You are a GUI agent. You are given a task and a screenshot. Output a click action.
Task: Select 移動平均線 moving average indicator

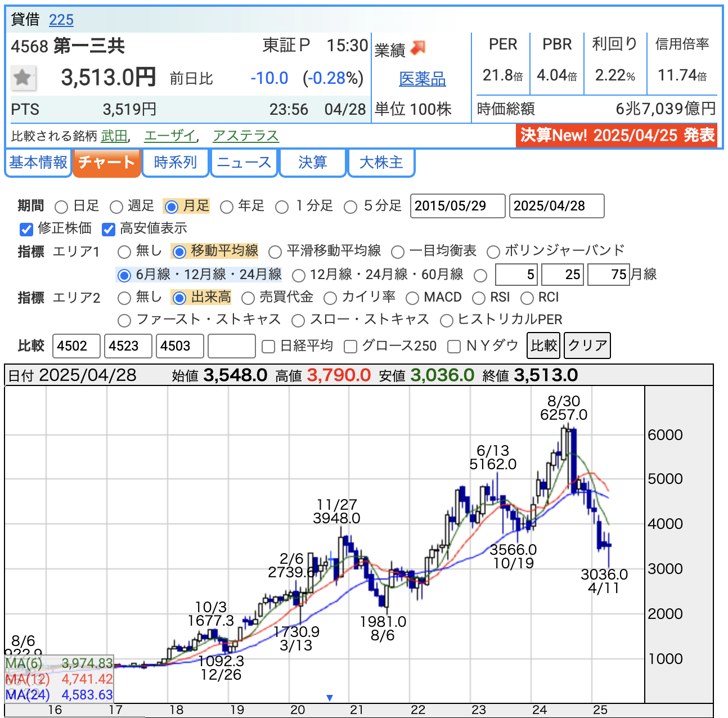click(x=179, y=252)
